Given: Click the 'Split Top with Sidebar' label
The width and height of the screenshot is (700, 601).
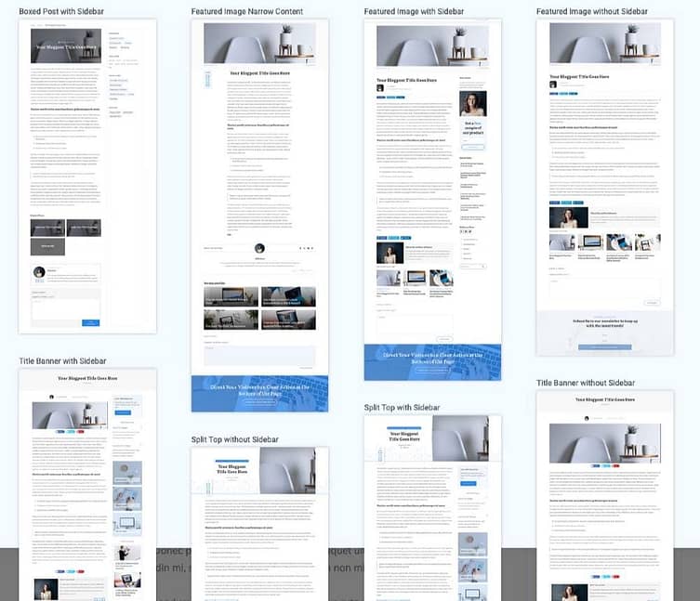Looking at the screenshot, I should pos(402,408).
